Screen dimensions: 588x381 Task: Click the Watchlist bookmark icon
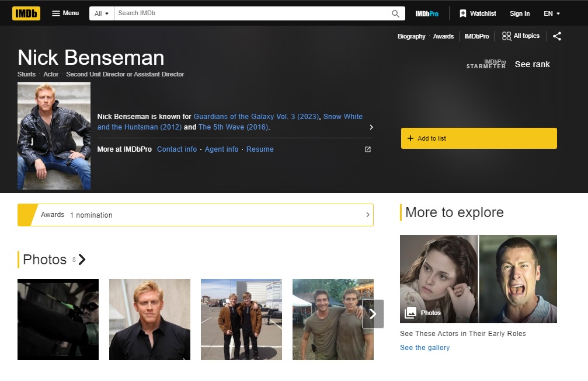464,13
